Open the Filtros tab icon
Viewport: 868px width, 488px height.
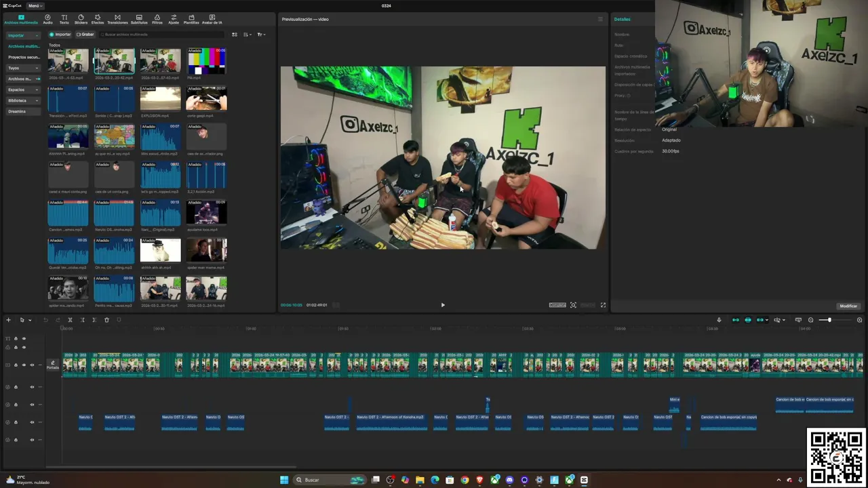[x=157, y=19]
